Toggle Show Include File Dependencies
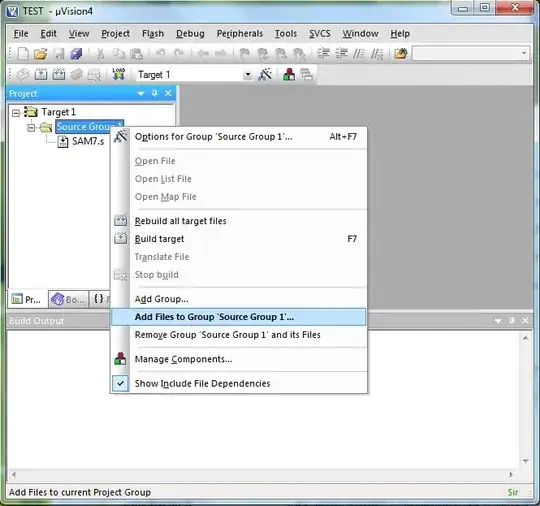This screenshot has width=540, height=506. (x=238, y=383)
